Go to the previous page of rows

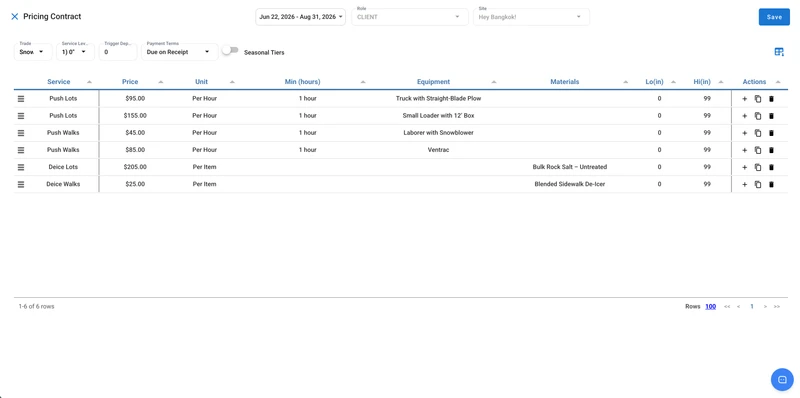point(738,307)
